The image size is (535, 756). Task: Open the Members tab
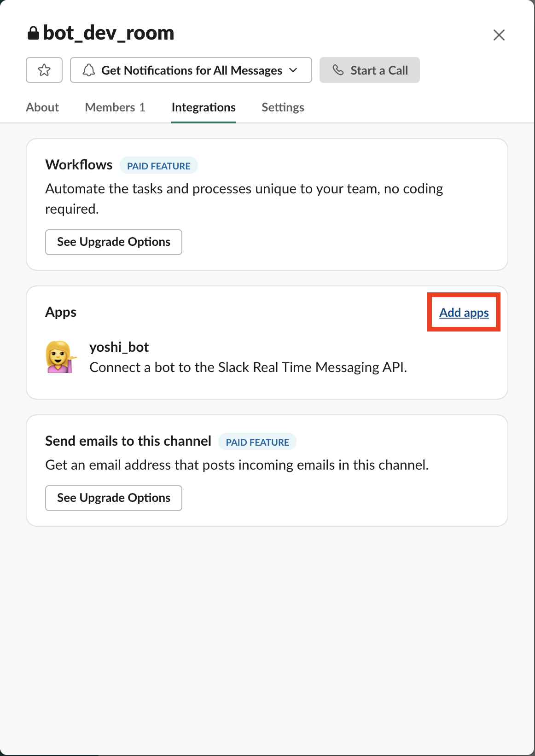[x=115, y=107]
